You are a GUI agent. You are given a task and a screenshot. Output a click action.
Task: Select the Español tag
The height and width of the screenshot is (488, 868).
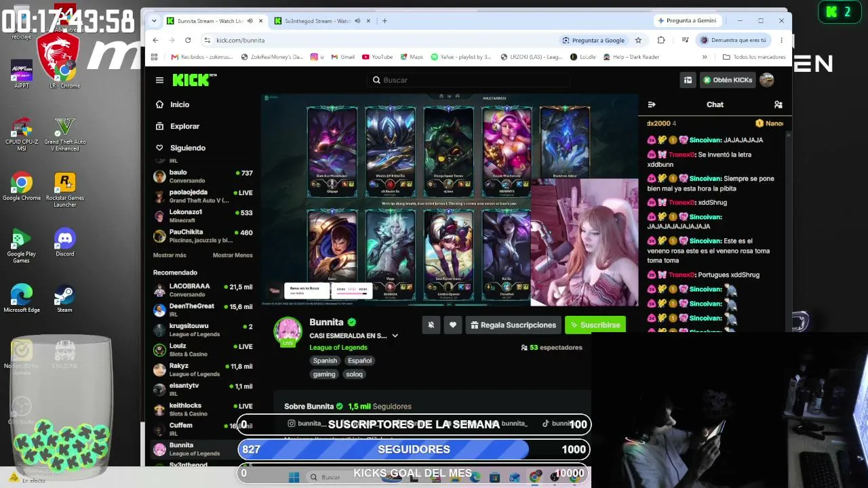(x=359, y=361)
